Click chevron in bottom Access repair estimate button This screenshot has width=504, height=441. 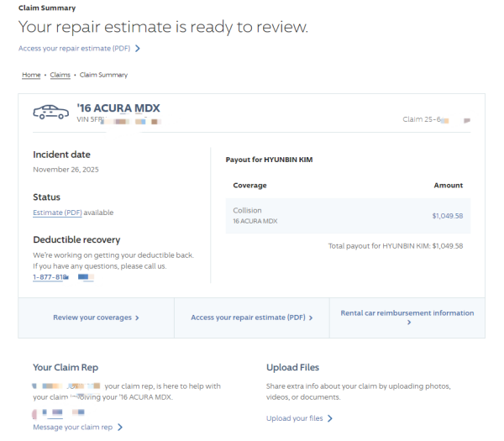tap(311, 318)
